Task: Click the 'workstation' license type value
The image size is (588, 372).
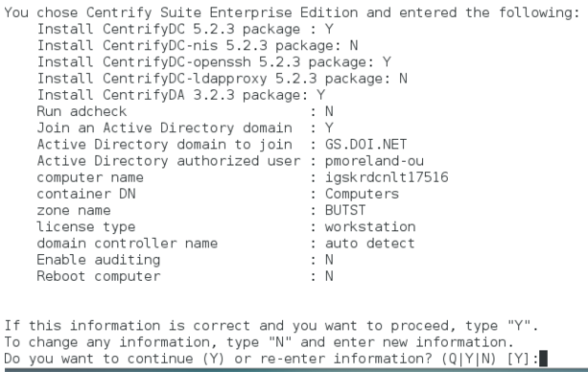Action: (x=370, y=227)
